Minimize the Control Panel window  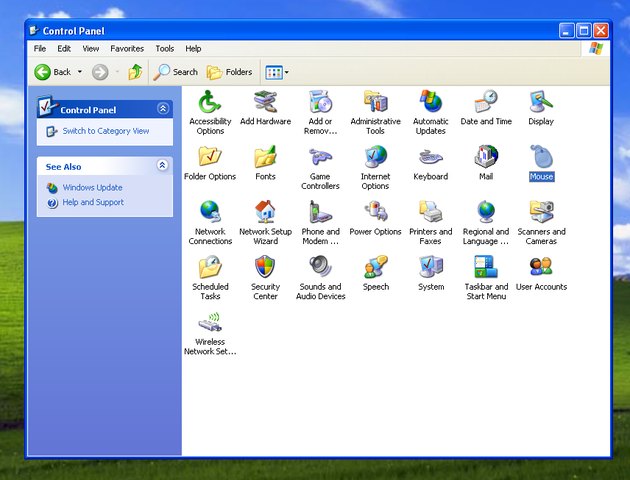[x=567, y=31]
